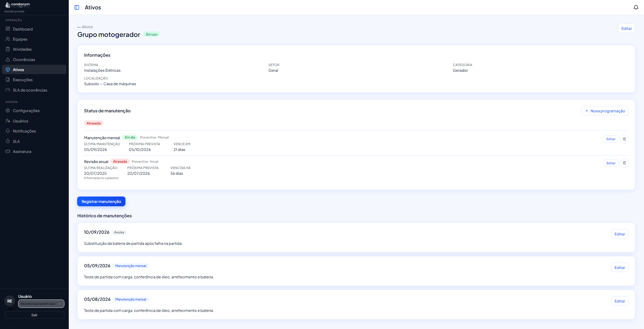Open the notifications bell icon
Screen dimensions: 644x329
pos(636,7)
